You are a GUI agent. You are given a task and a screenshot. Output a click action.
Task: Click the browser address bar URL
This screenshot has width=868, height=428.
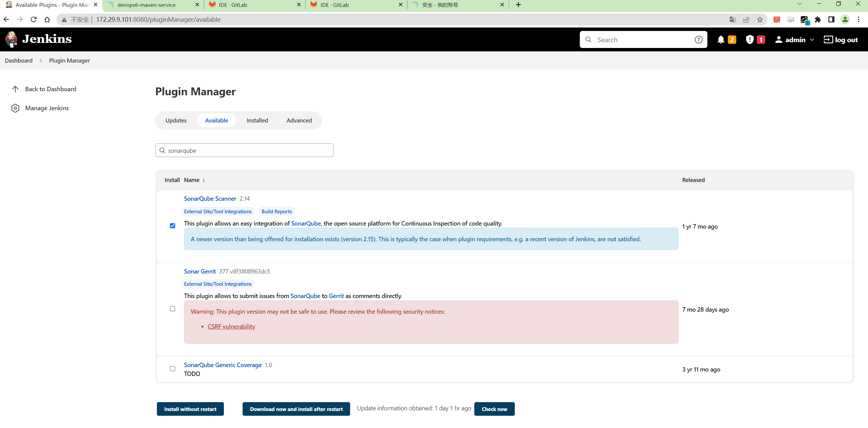[158, 20]
